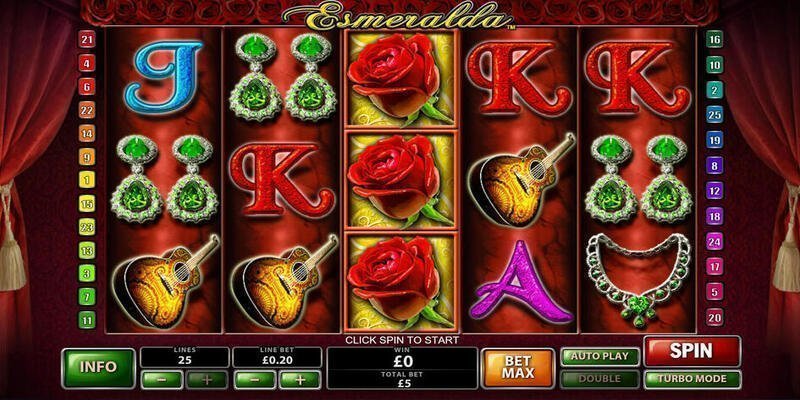Click the red SPIN button
Image resolution: width=800 pixels, height=400 pixels.
coord(692,351)
